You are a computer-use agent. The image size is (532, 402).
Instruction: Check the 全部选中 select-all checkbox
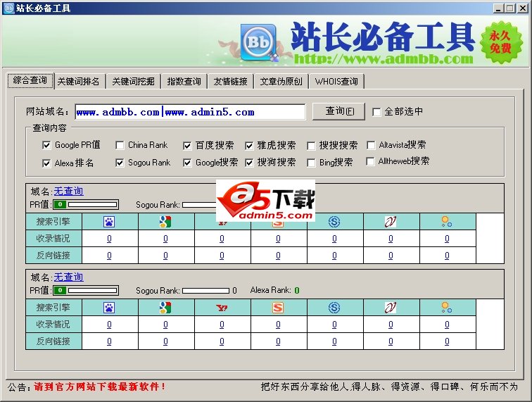pos(376,112)
